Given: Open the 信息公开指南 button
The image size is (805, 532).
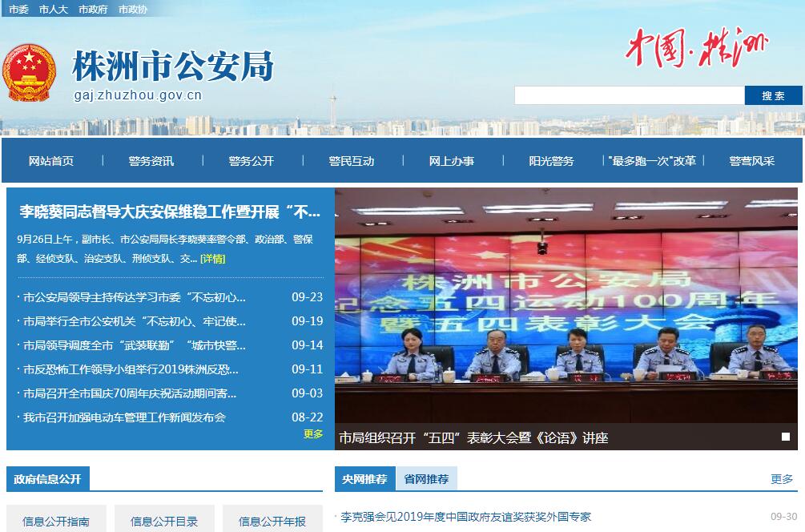Looking at the screenshot, I should (x=56, y=521).
